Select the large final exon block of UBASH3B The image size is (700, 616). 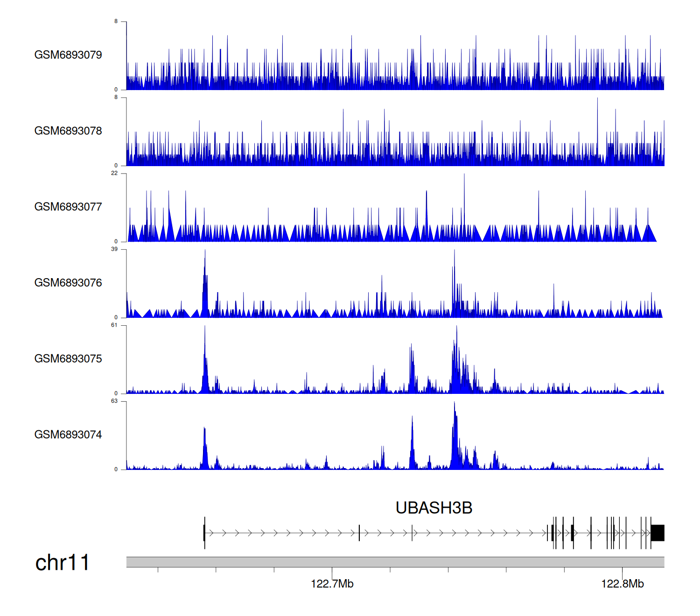pos(658,533)
